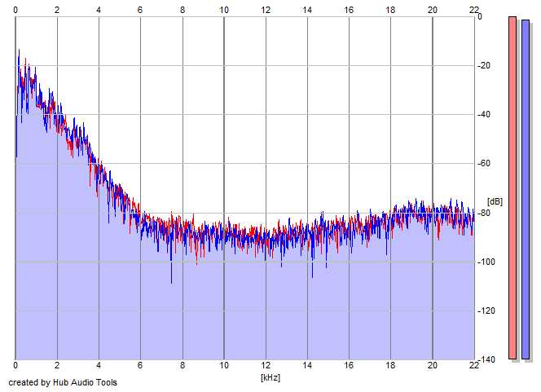The width and height of the screenshot is (541, 392).
Task: Click the bottom axis '2' kHz label
Action: coord(57,365)
